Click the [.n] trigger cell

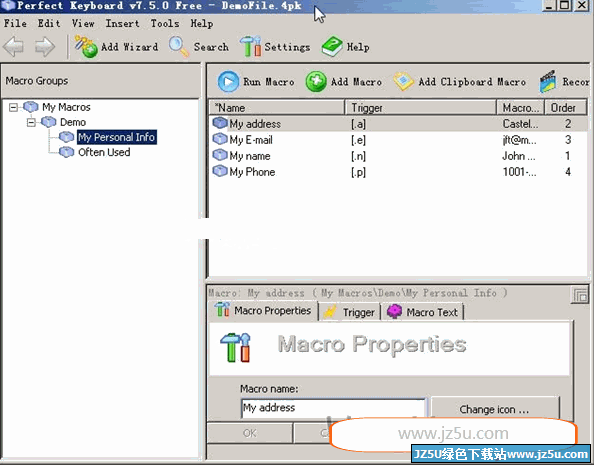[x=358, y=156]
